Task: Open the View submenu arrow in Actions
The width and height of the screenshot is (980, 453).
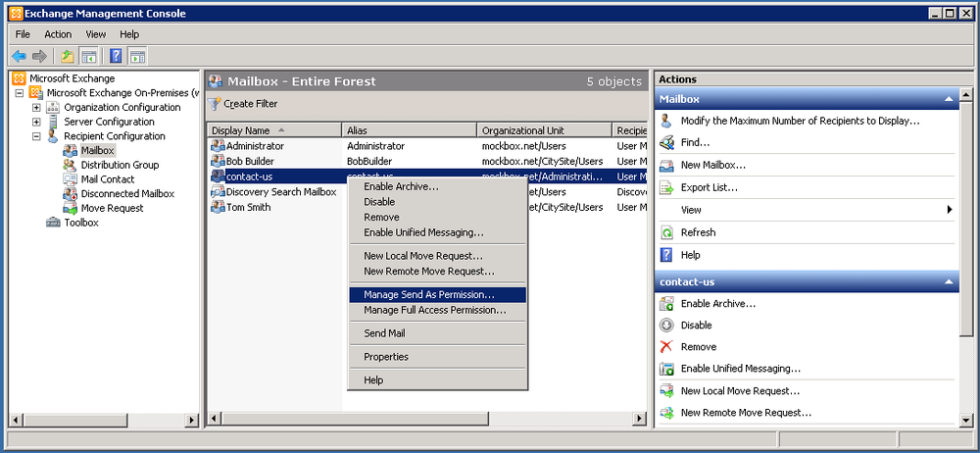Action: pyautogui.click(x=950, y=210)
